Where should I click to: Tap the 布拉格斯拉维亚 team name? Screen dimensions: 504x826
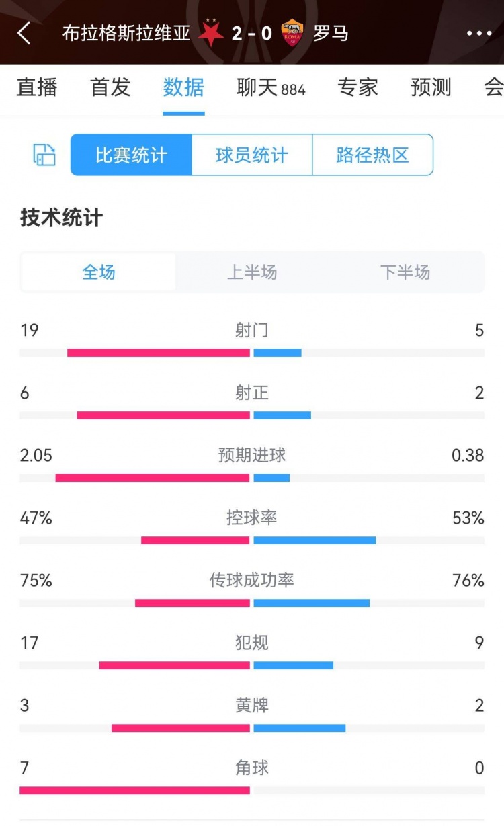(126, 33)
